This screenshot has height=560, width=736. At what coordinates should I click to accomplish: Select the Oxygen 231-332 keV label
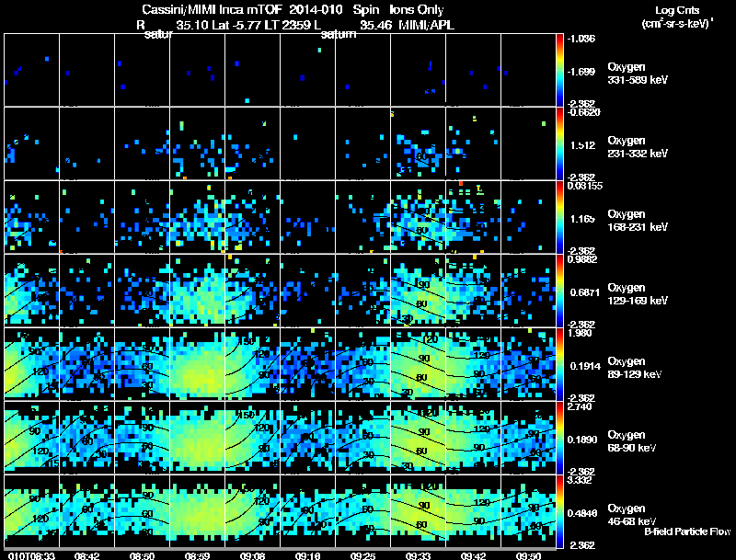pos(638,147)
